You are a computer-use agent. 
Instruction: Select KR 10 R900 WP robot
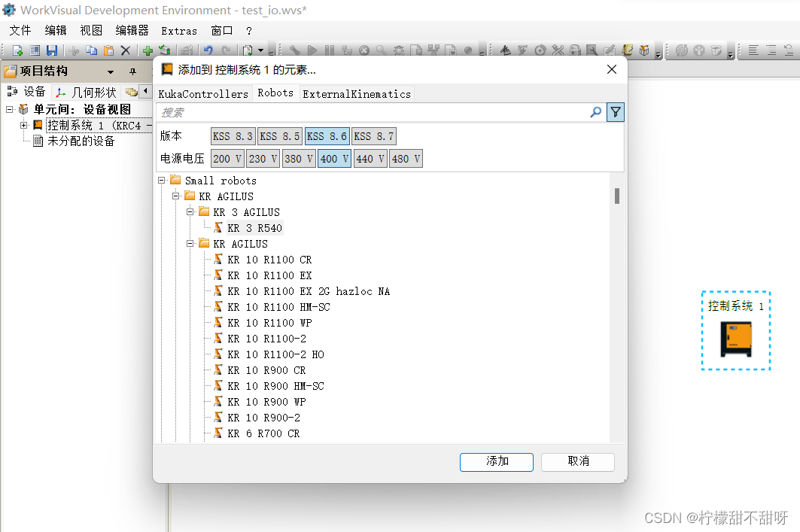267,402
